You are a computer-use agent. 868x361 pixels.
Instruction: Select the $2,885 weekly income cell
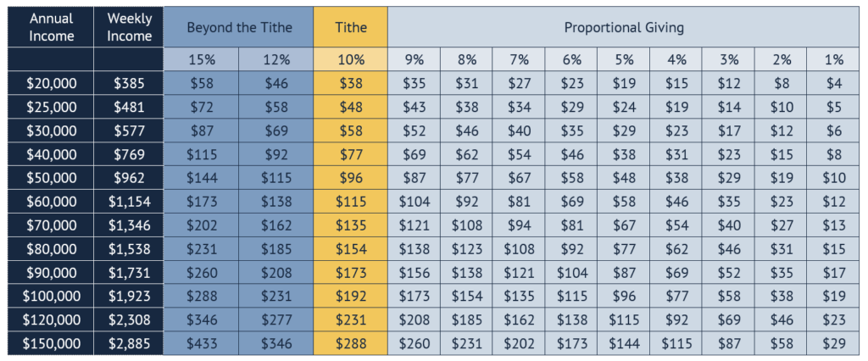pyautogui.click(x=130, y=345)
